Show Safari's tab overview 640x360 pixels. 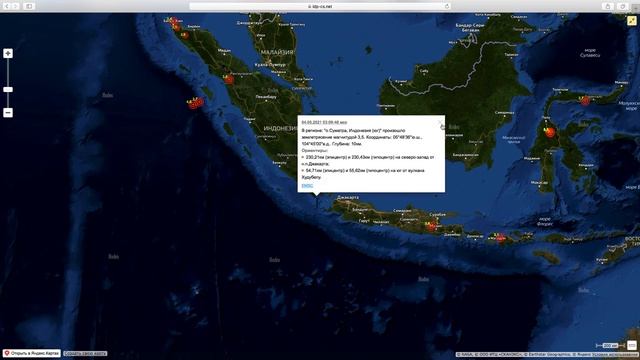[622, 6]
